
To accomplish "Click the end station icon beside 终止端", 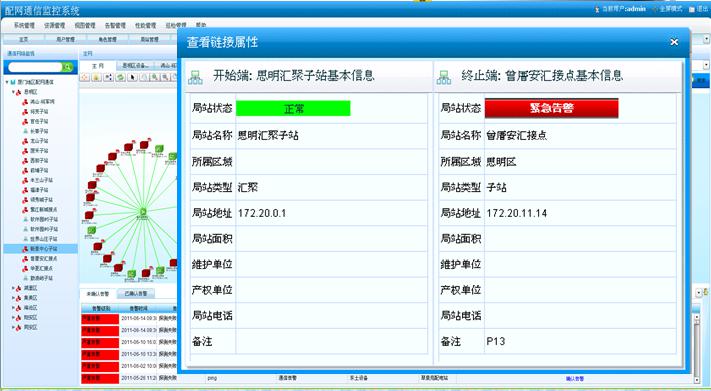I will point(444,77).
